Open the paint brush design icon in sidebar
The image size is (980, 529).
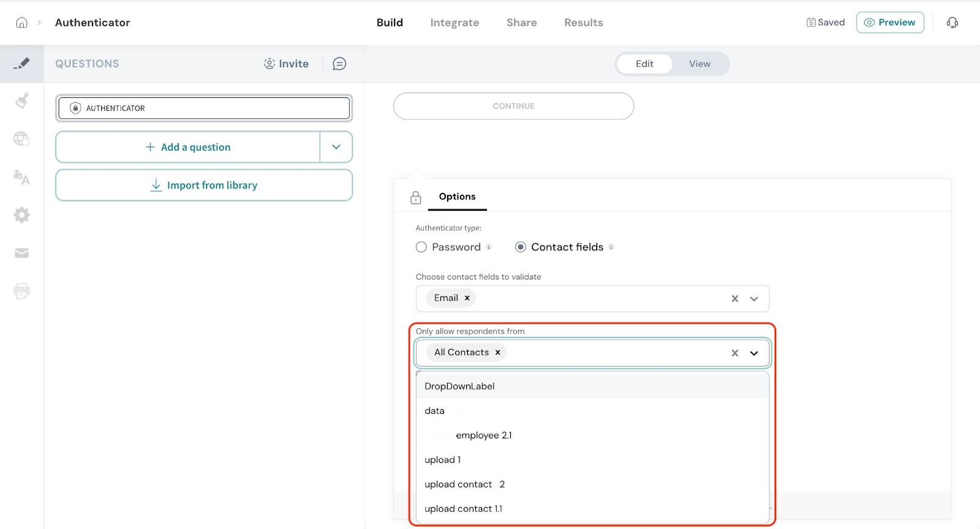21,101
